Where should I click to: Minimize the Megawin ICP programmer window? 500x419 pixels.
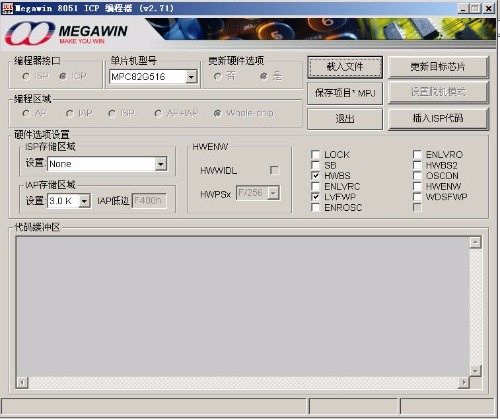[x=463, y=8]
